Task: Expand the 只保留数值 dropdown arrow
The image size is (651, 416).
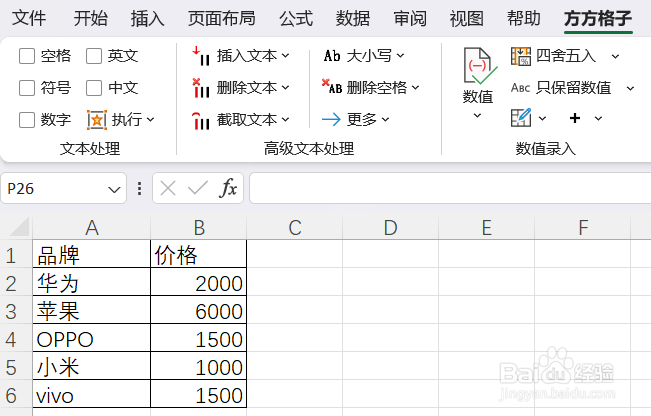Action: 630,88
